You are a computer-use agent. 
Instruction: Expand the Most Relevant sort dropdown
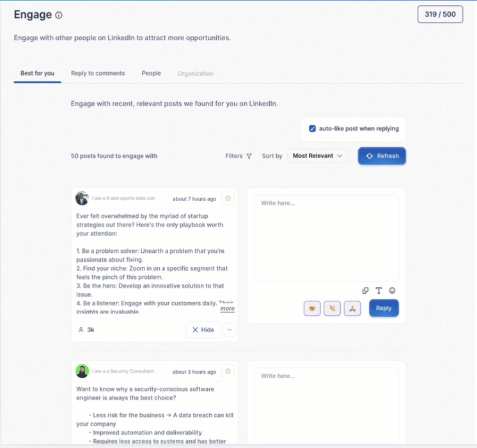(x=318, y=156)
